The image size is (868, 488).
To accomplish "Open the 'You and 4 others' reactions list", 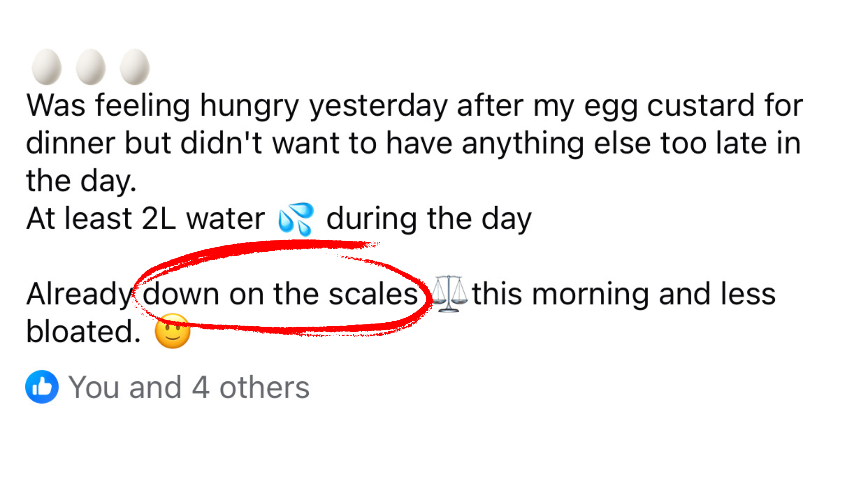I will pos(189,387).
